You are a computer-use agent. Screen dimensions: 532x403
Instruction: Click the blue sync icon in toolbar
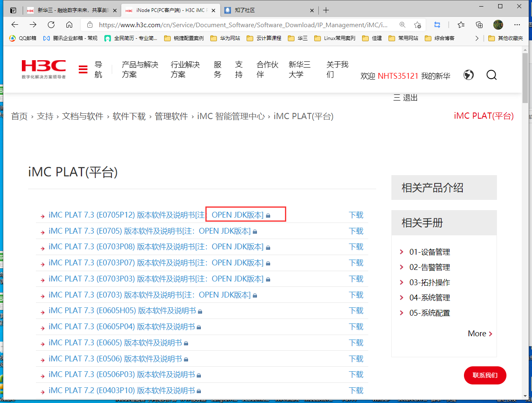[437, 25]
